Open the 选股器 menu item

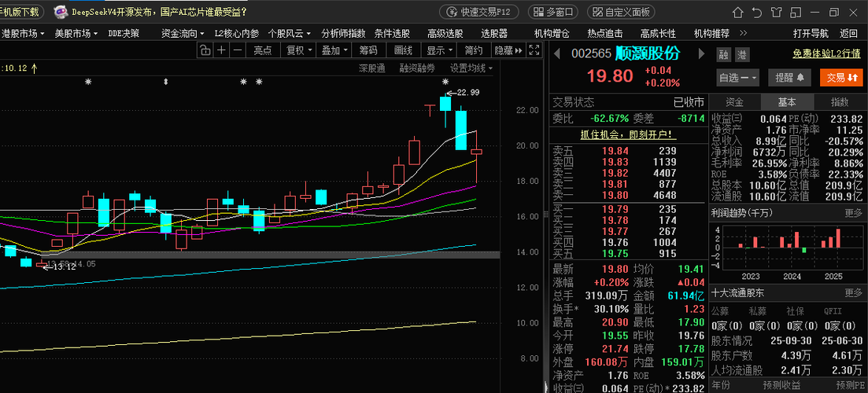click(494, 34)
